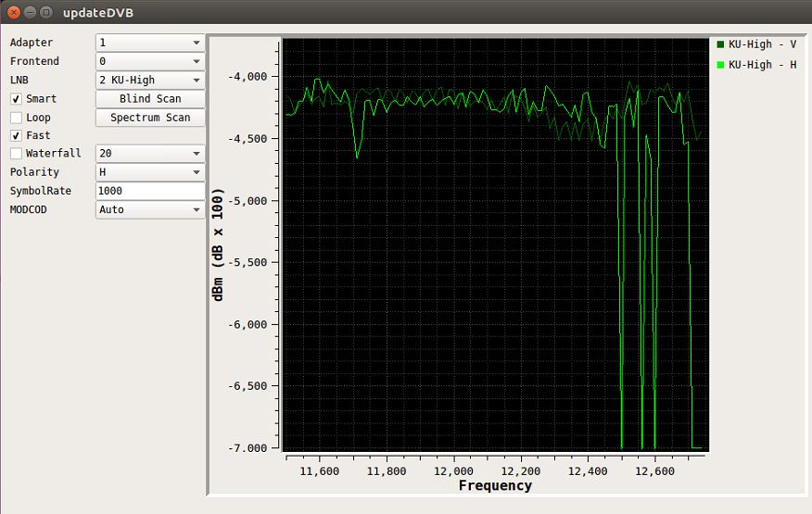This screenshot has width=812, height=514.
Task: Click the updateDVB window title
Action: pos(98,13)
